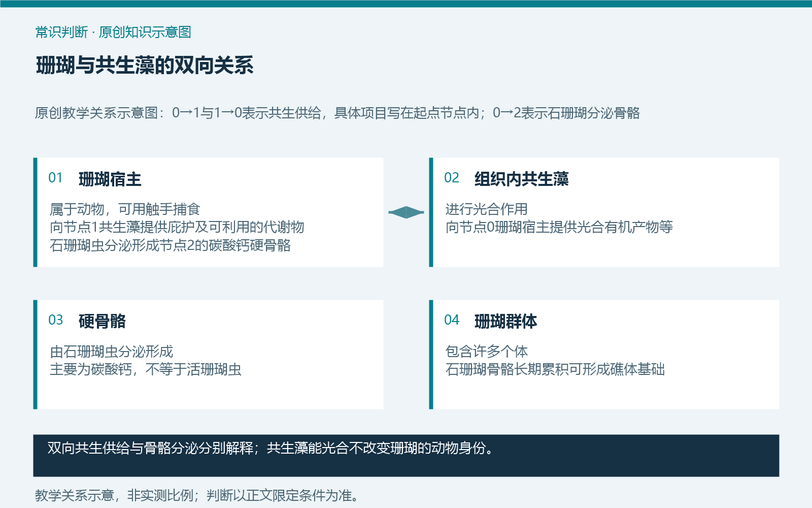Click the line 石珊瑚骨骼长期累积可形成礁体基础
This screenshot has width=812, height=508.
tap(555, 369)
